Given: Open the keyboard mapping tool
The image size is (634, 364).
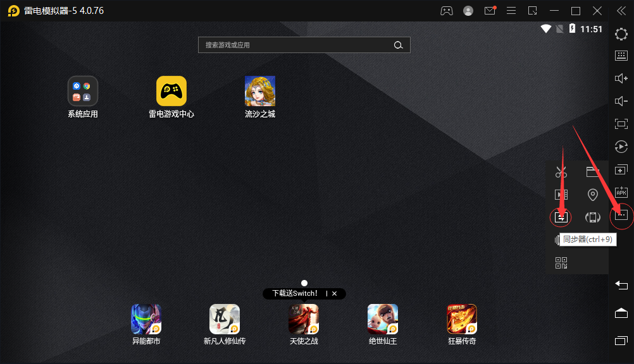Looking at the screenshot, I should [621, 56].
